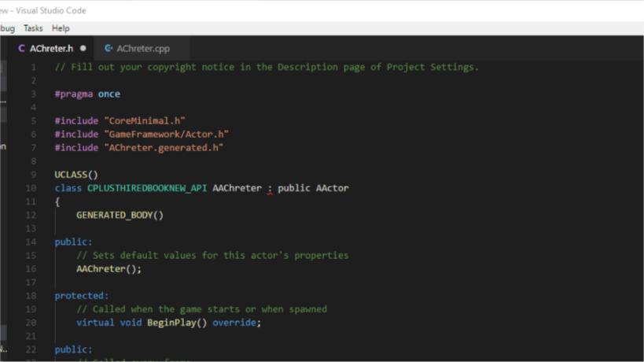Click the red squiggle error after AAChreter
Viewport: 644px width, 362px height.
[x=269, y=190]
